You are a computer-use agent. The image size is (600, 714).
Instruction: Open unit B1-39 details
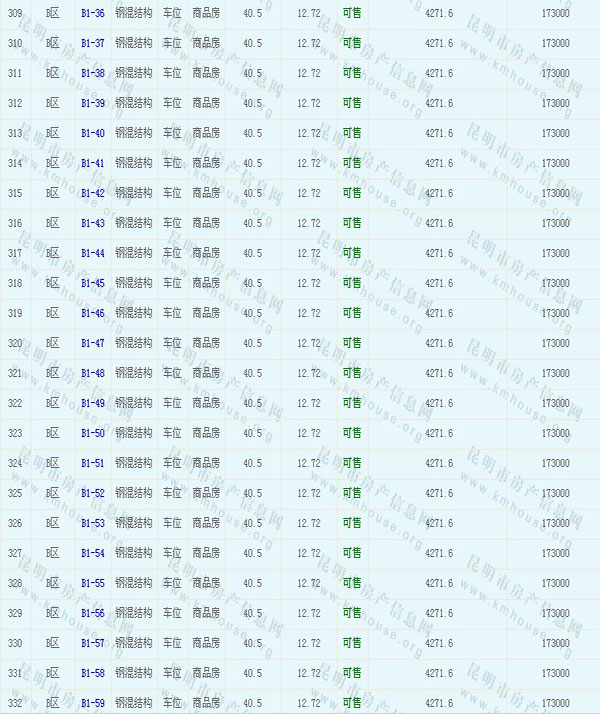[92, 104]
